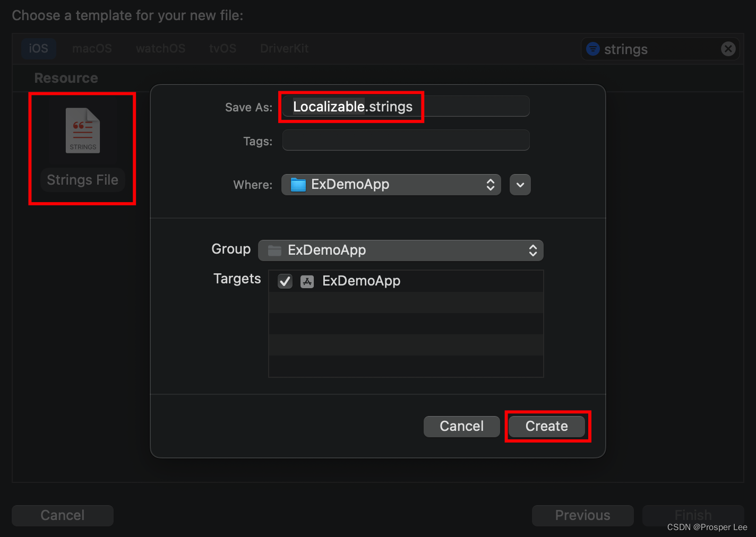Viewport: 756px width, 537px height.
Task: Select the Strings File template icon
Action: 83,131
